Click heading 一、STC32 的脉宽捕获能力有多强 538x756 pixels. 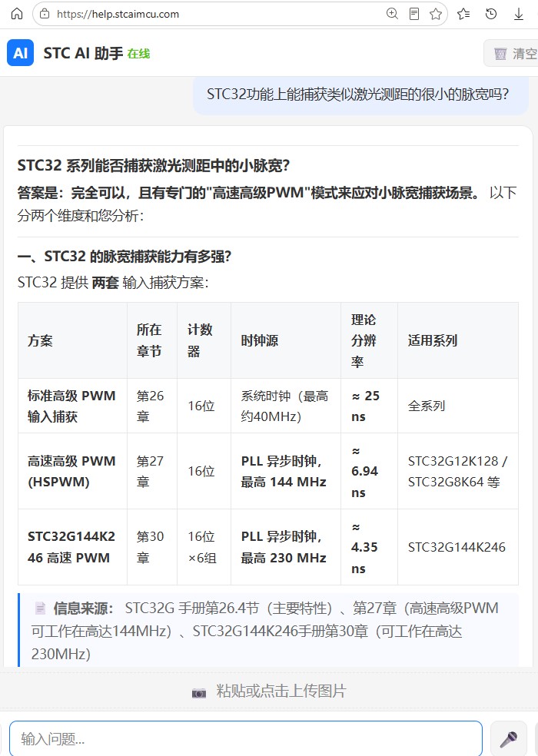pyautogui.click(x=125, y=256)
